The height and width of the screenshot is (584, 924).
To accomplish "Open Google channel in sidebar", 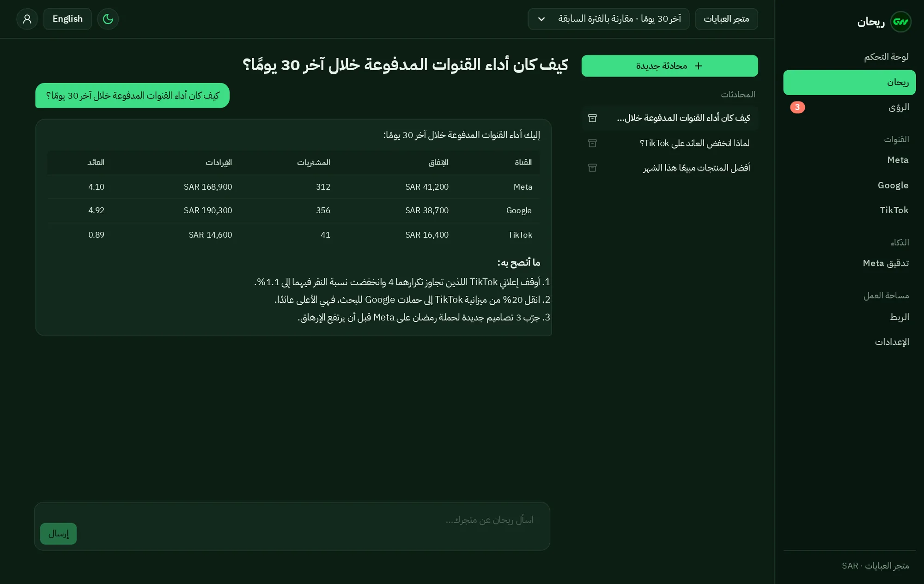I will point(849,185).
